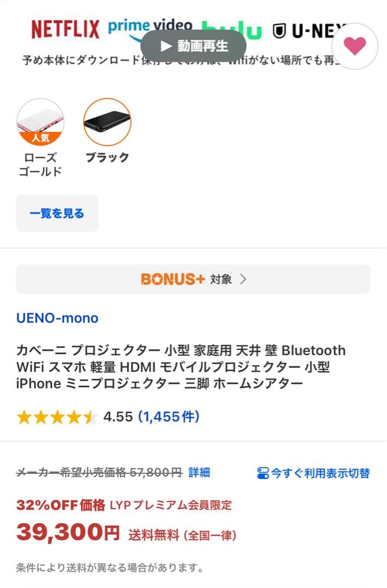387x588 pixels.
Task: Tap the BONUS+ orange badge icon
Action: click(x=171, y=279)
